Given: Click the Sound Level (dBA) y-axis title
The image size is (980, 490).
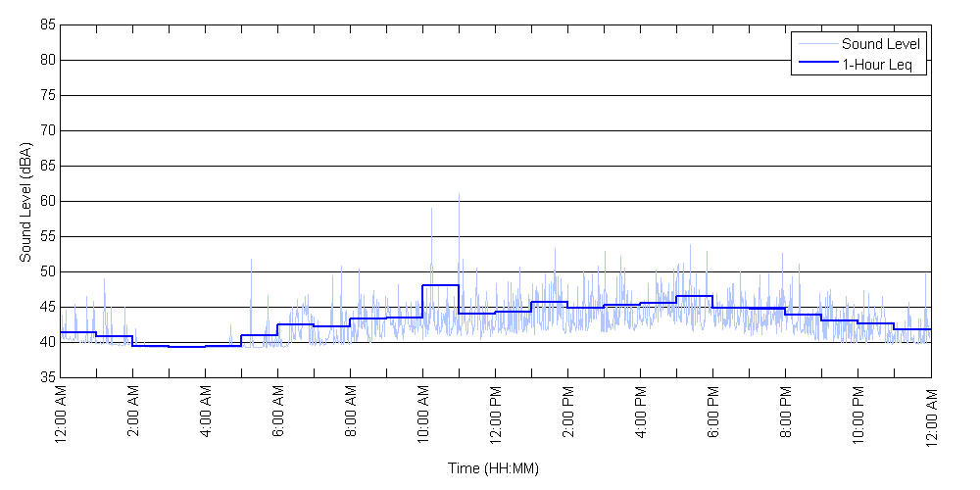Looking at the screenshot, I should 26,203.
